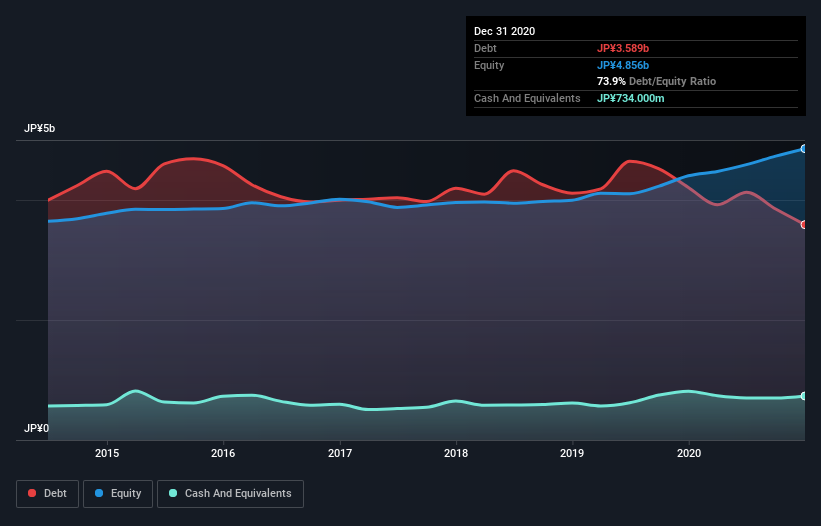Select the 2015 x-axis label
Viewport: 821px width, 526px height.
click(x=107, y=453)
